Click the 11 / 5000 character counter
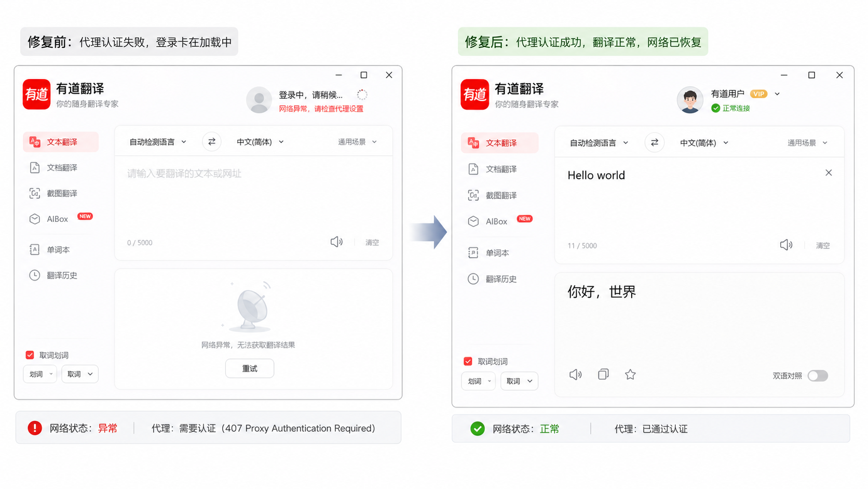The width and height of the screenshot is (868, 489). [582, 246]
